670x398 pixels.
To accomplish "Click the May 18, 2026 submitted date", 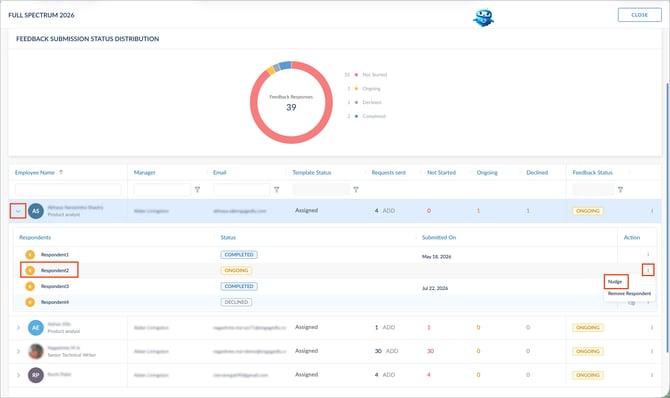I will coord(436,257).
